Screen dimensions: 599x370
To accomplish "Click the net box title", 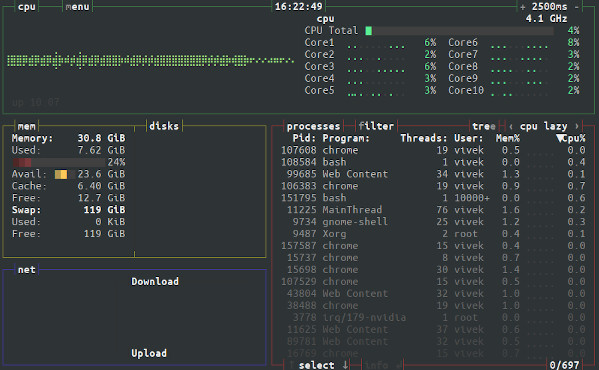I will point(26,270).
